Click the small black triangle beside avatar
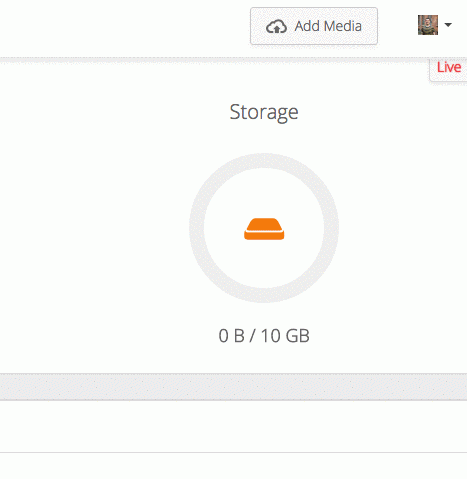The image size is (467, 479). tap(448, 25)
